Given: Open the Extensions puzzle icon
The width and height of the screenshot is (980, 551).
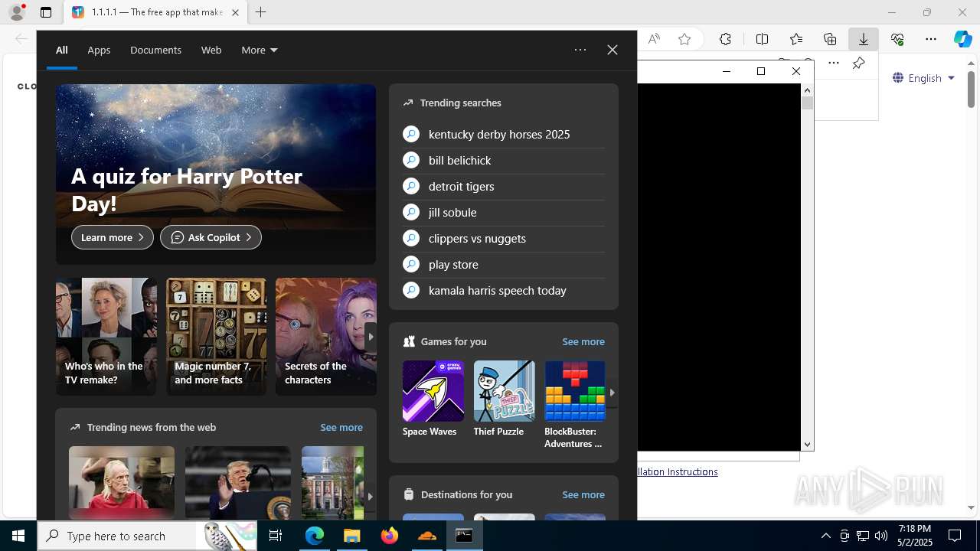Looking at the screenshot, I should pos(725,39).
